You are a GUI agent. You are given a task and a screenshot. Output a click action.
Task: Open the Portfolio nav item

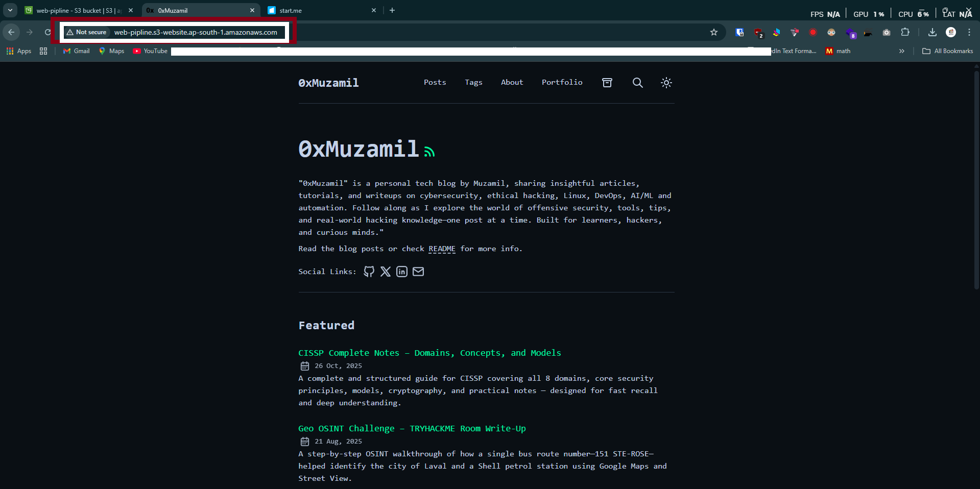562,82
